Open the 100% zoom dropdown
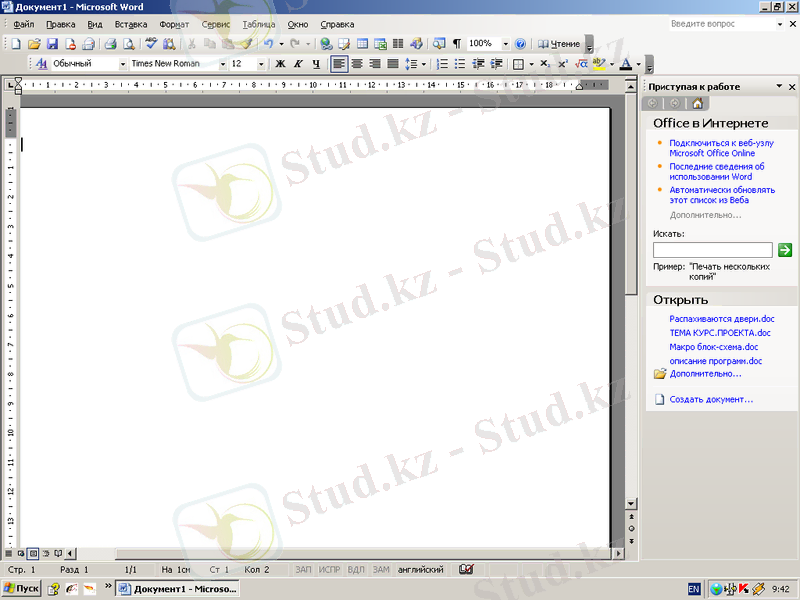Viewport: 800px width, 600px height. tap(505, 44)
